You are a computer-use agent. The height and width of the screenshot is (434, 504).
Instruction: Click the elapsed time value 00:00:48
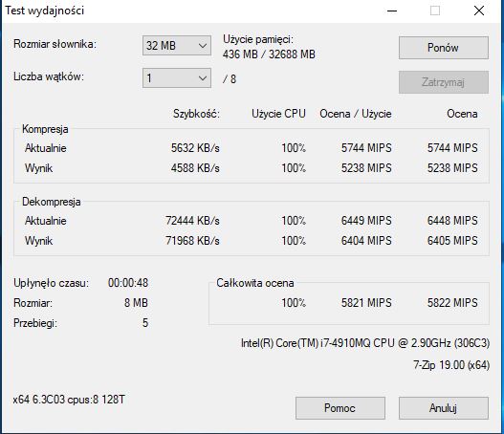128,283
